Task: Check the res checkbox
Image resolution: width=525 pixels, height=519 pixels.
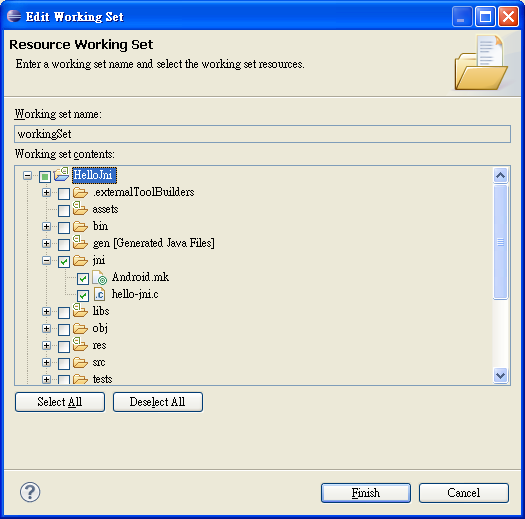Action: click(x=64, y=347)
